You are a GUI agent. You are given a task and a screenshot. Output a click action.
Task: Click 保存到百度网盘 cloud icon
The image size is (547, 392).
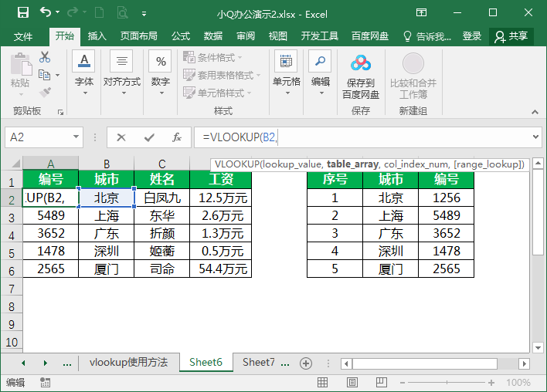[361, 76]
